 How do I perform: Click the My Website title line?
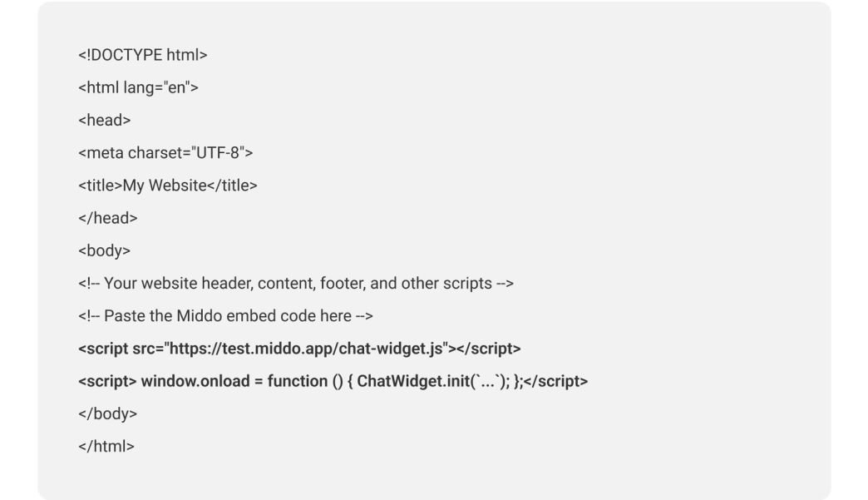pyautogui.click(x=168, y=186)
